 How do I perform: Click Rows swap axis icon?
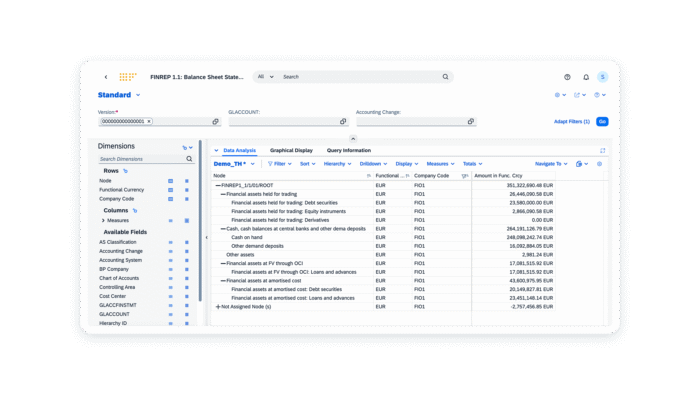coord(125,171)
